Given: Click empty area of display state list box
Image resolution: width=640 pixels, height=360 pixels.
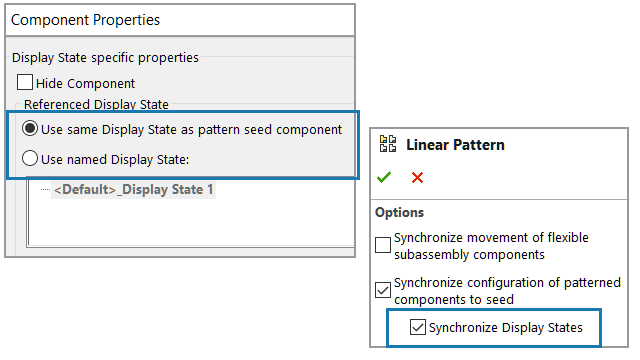Looking at the screenshot, I should [191, 224].
